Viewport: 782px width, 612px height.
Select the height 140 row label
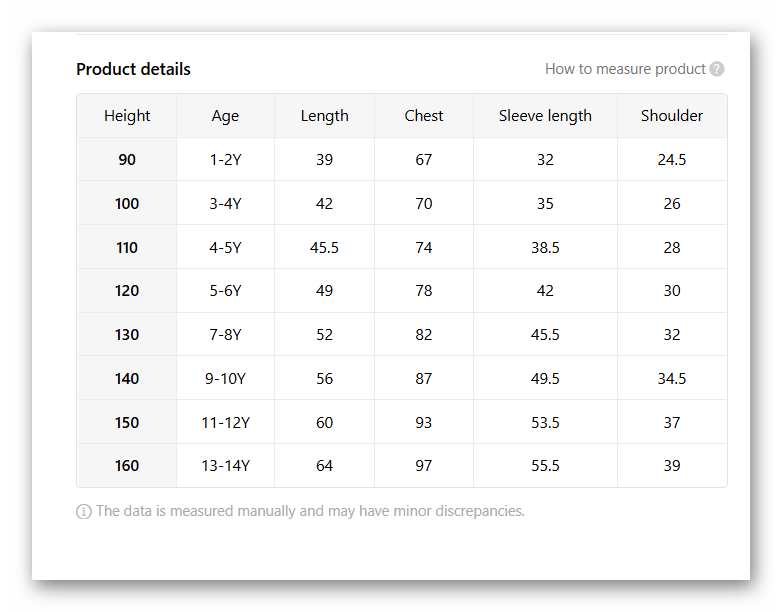point(127,379)
